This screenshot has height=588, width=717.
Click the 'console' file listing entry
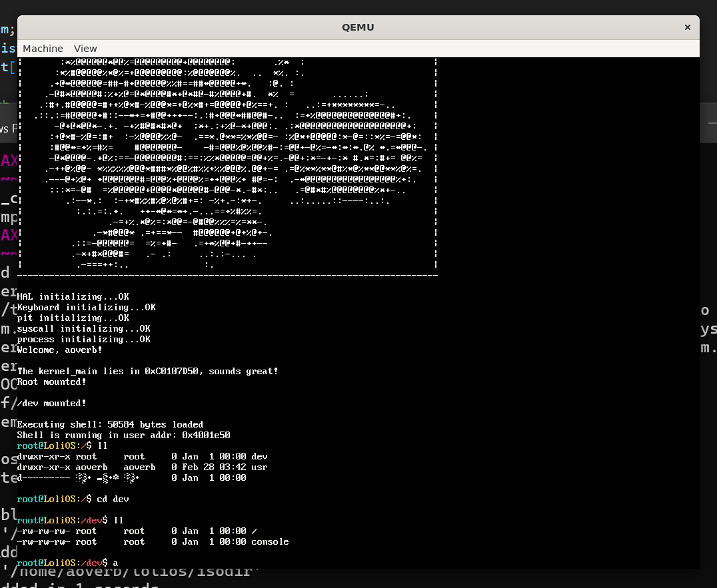[x=270, y=541]
